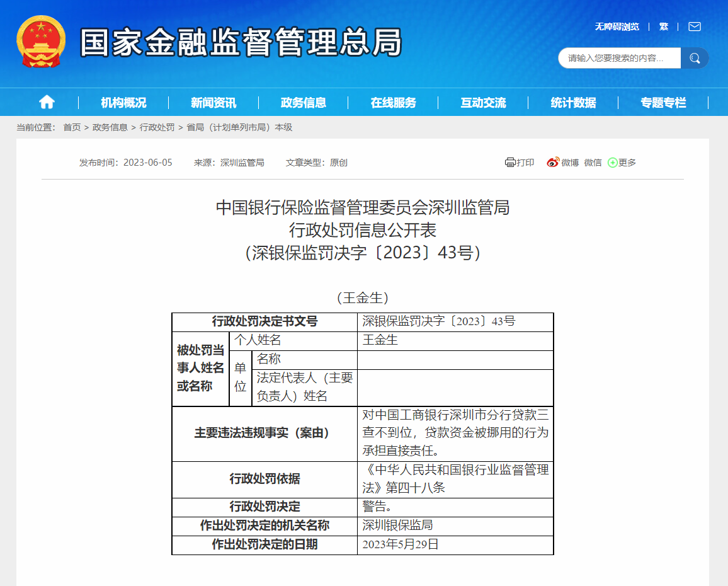This screenshot has height=586, width=728.
Task: Open the 在线服务 menu
Action: 393,103
